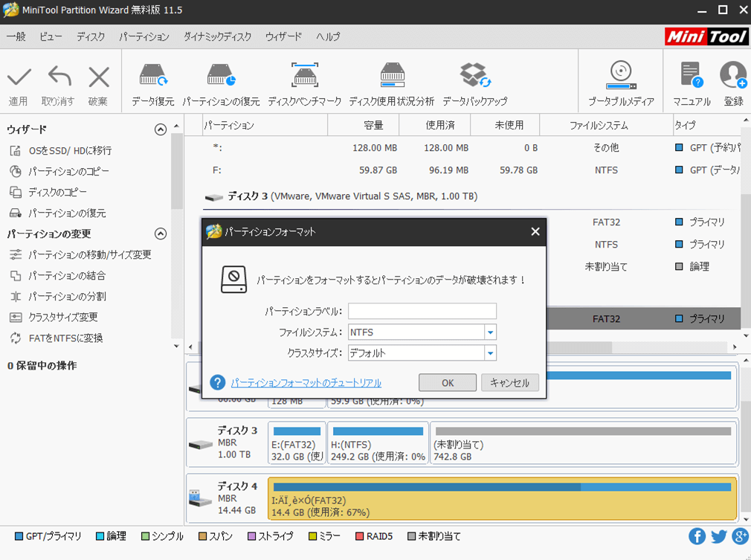This screenshot has width=751, height=560.
Task: Start データバックアップ from the toolbar
Action: click(x=474, y=80)
